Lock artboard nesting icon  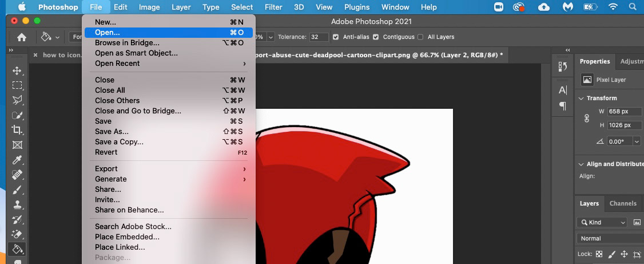(x=637, y=254)
